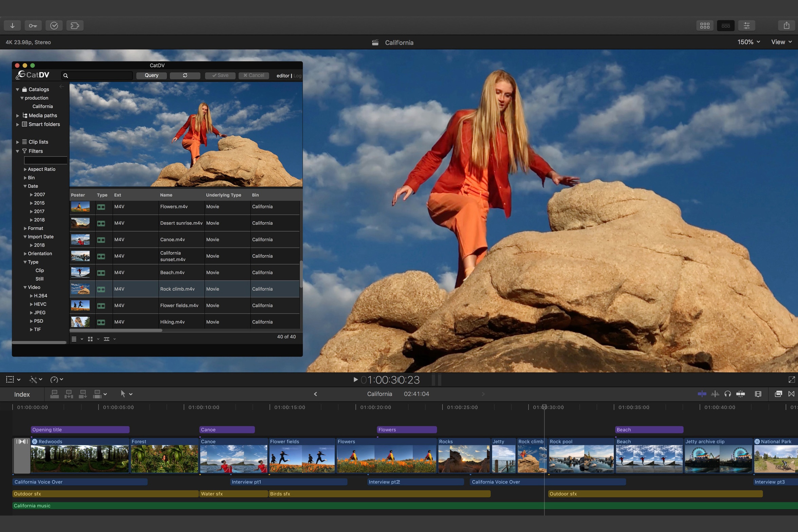Screen dimensions: 798x532
Task: Open the clip appearance filmstrip icon
Action: point(758,394)
